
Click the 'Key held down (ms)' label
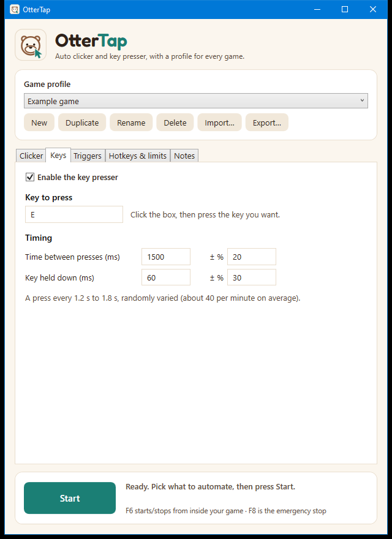[x=59, y=277]
